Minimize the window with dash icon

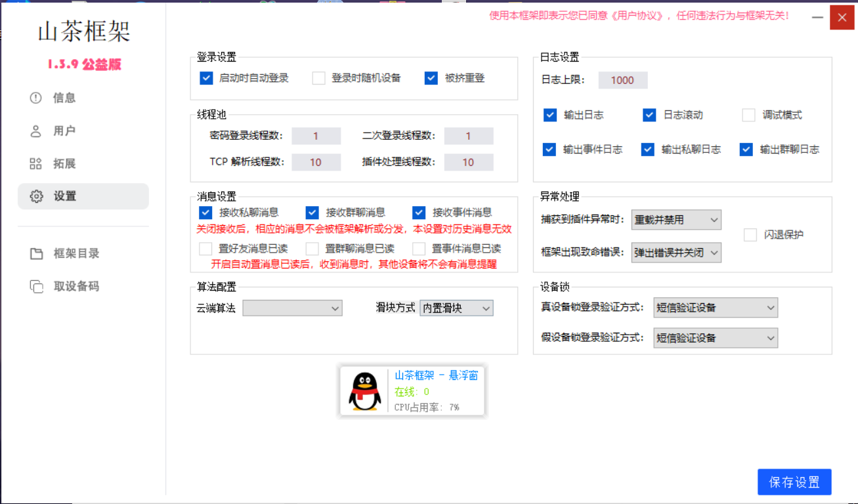point(817,18)
